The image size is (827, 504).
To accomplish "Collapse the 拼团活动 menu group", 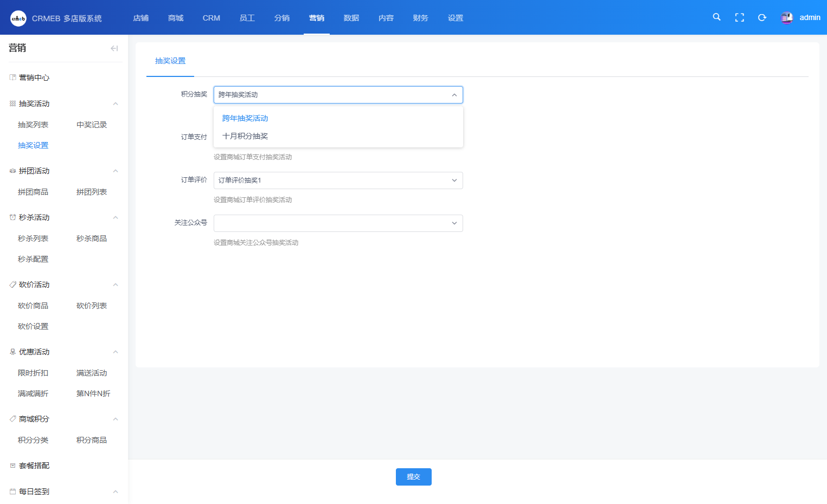I will (x=115, y=171).
